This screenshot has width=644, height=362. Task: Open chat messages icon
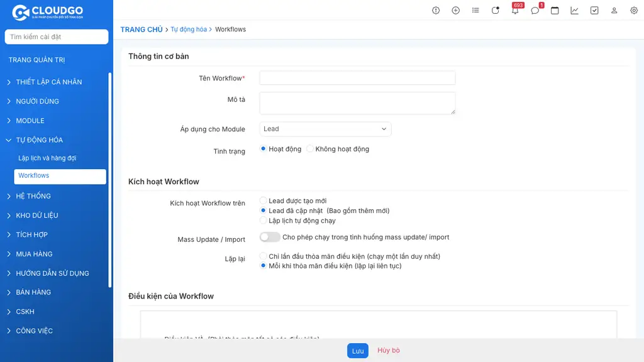[x=535, y=11]
